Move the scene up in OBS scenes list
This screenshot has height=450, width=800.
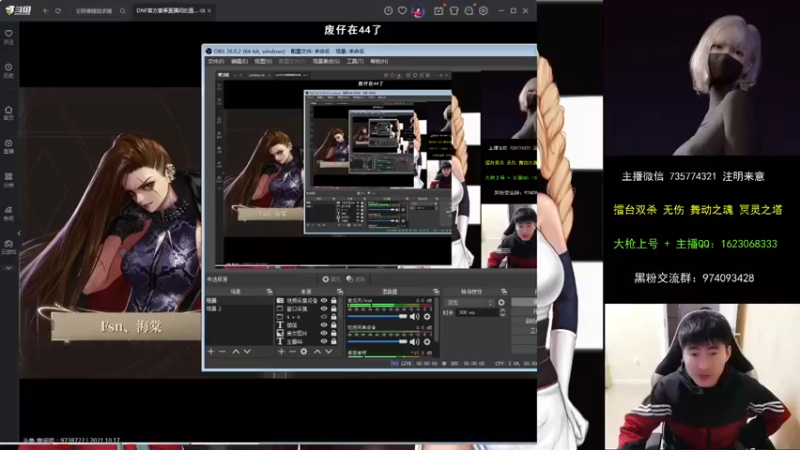pos(236,352)
